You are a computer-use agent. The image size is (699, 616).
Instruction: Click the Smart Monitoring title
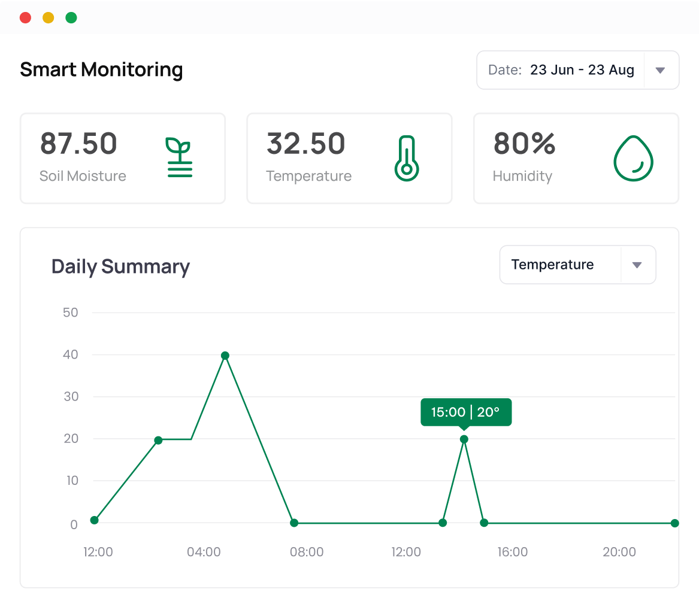[x=101, y=69]
